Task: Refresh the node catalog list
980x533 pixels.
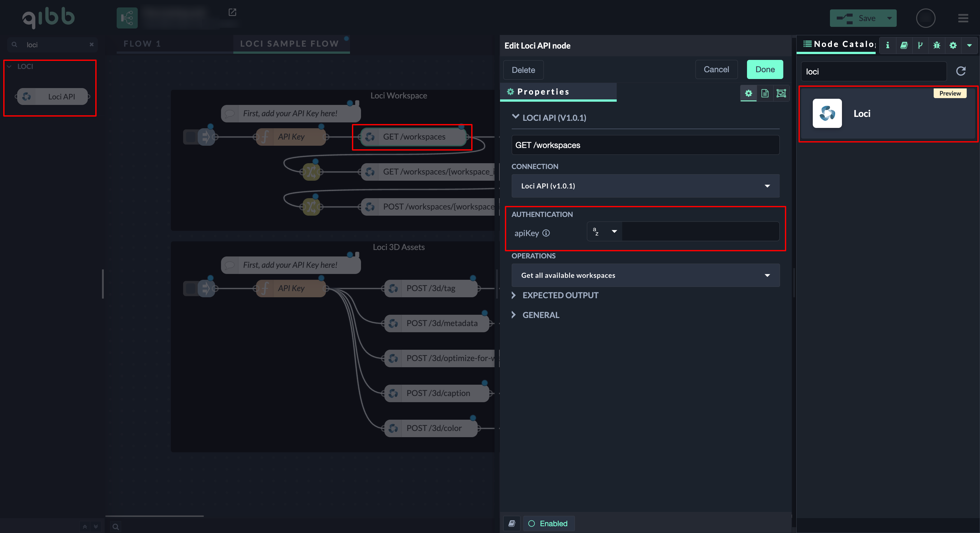Action: (961, 71)
